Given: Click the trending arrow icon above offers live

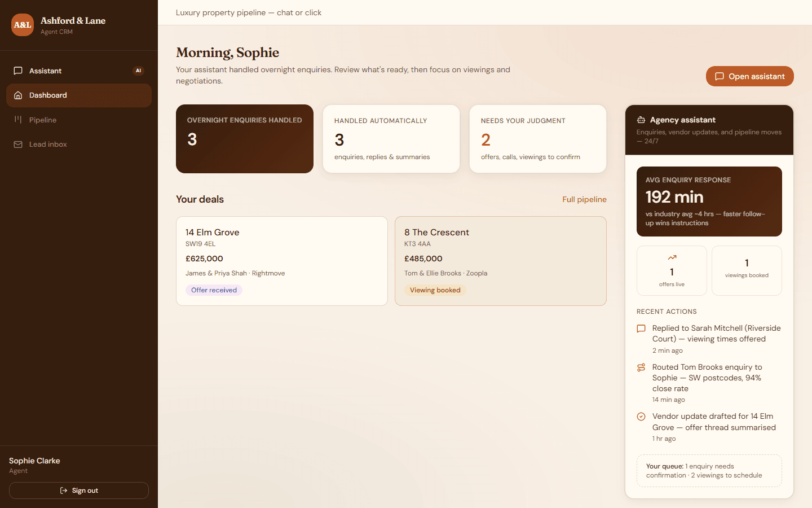Looking at the screenshot, I should click(x=672, y=257).
